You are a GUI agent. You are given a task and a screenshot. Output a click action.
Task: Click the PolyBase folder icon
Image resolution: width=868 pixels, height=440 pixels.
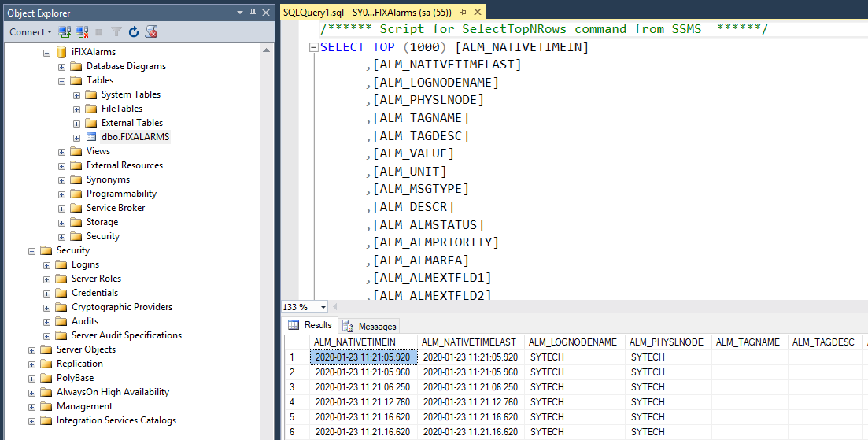point(46,378)
